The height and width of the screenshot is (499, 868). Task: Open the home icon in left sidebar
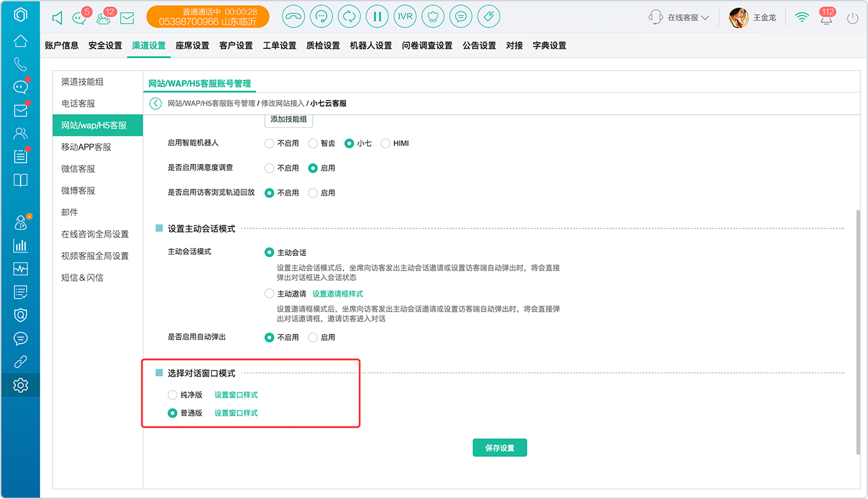click(20, 41)
